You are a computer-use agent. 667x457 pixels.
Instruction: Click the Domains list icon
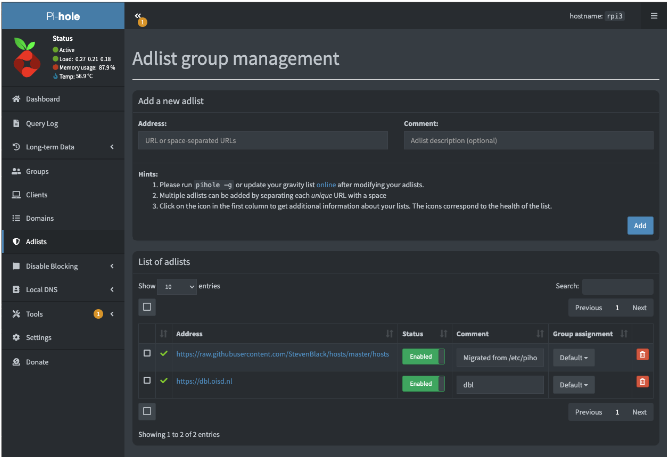16,218
